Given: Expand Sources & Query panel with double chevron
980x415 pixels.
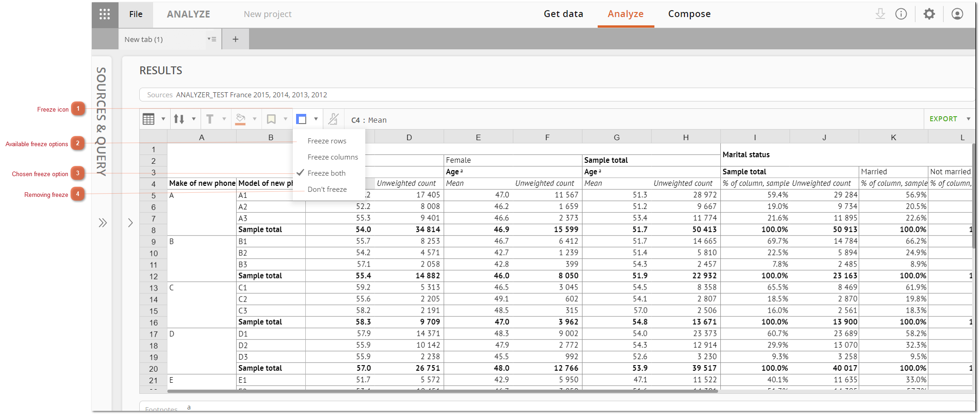Looking at the screenshot, I should click(x=102, y=223).
